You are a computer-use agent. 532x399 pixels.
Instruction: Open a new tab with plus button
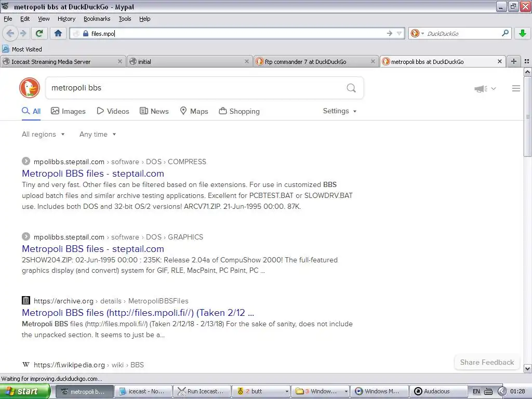click(x=514, y=61)
